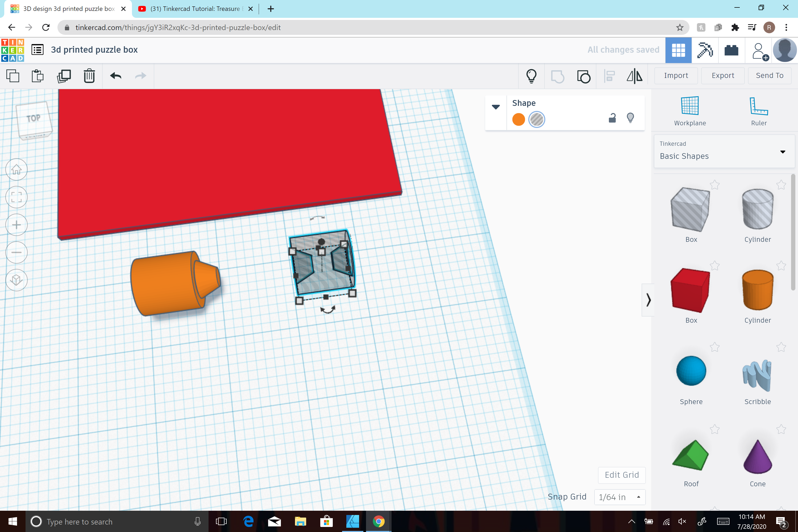This screenshot has width=798, height=532.
Task: Favorite the red Box with its star
Action: [714, 266]
